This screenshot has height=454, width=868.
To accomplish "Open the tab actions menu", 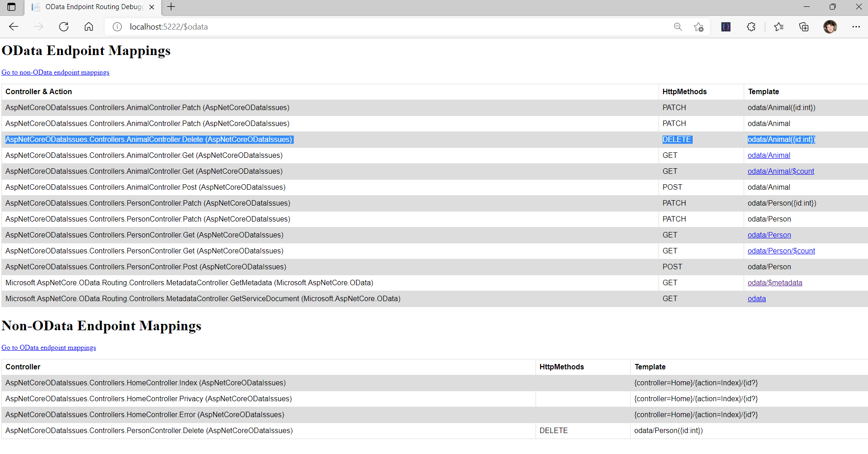I will (x=11, y=7).
